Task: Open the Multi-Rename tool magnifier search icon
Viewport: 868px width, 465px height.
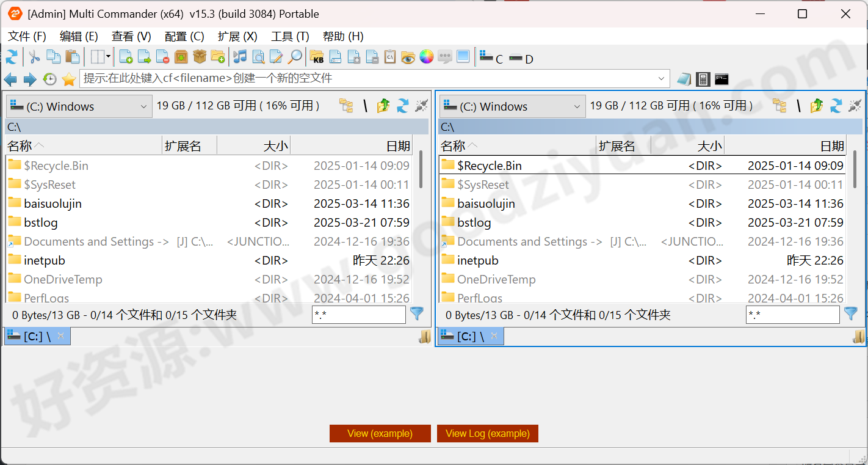Action: [x=295, y=57]
